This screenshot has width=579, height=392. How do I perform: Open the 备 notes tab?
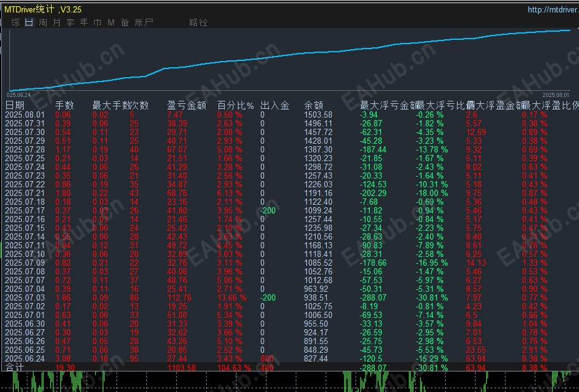pyautogui.click(x=125, y=22)
